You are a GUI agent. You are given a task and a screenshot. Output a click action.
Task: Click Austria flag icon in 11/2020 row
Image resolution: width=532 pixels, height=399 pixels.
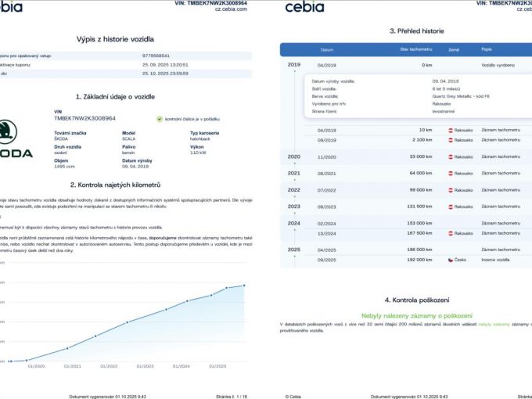click(451, 157)
